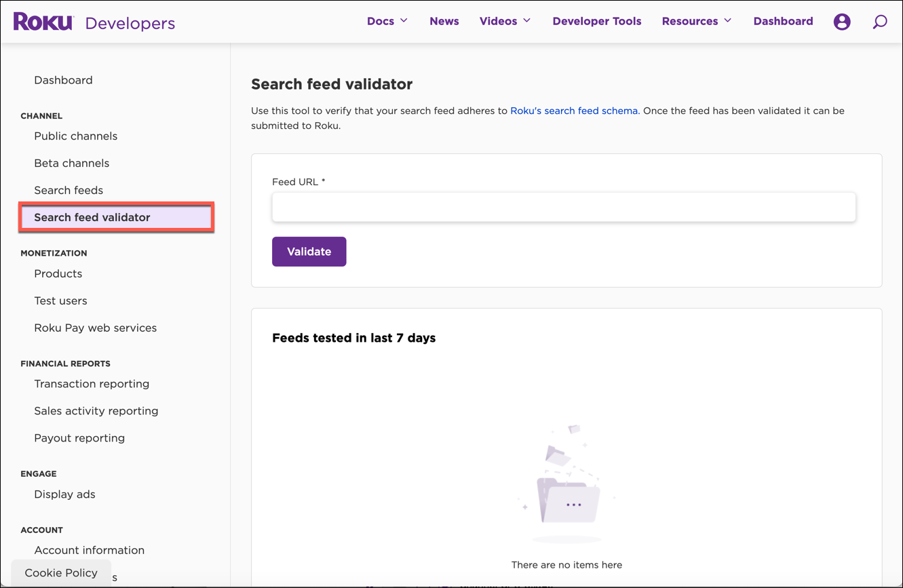Open Transaction reporting under Financial Reports
Viewport: 903px width, 588px height.
92,383
